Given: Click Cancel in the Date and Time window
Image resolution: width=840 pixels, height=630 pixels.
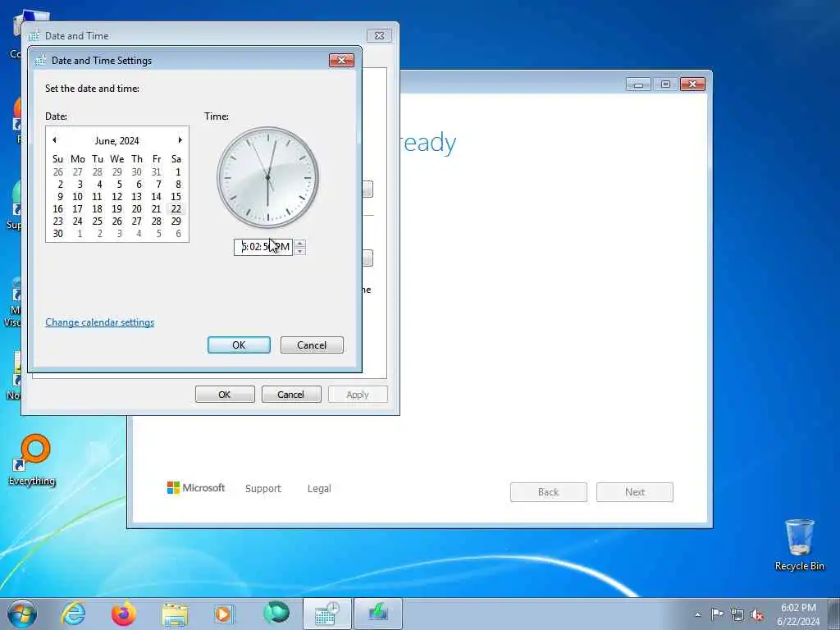Looking at the screenshot, I should pos(291,395).
